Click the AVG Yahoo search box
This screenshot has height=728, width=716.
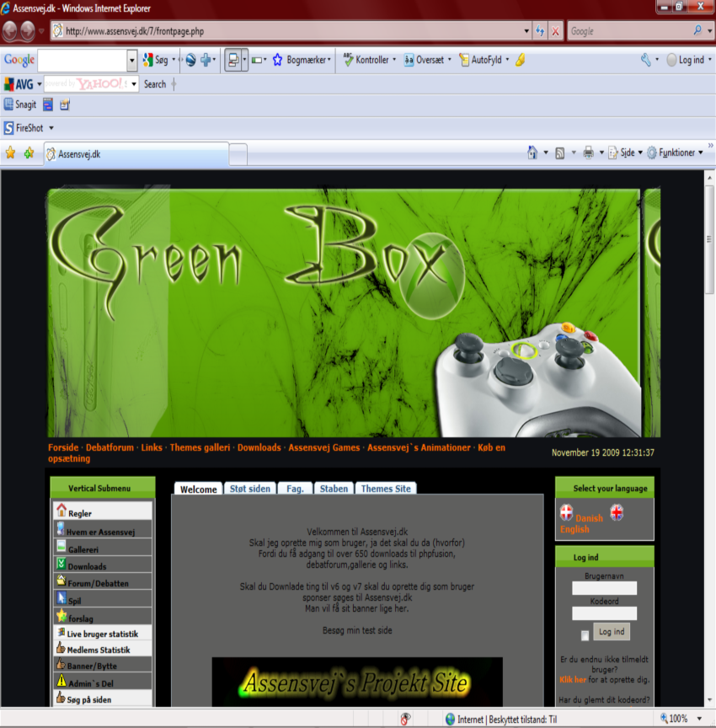(x=86, y=84)
